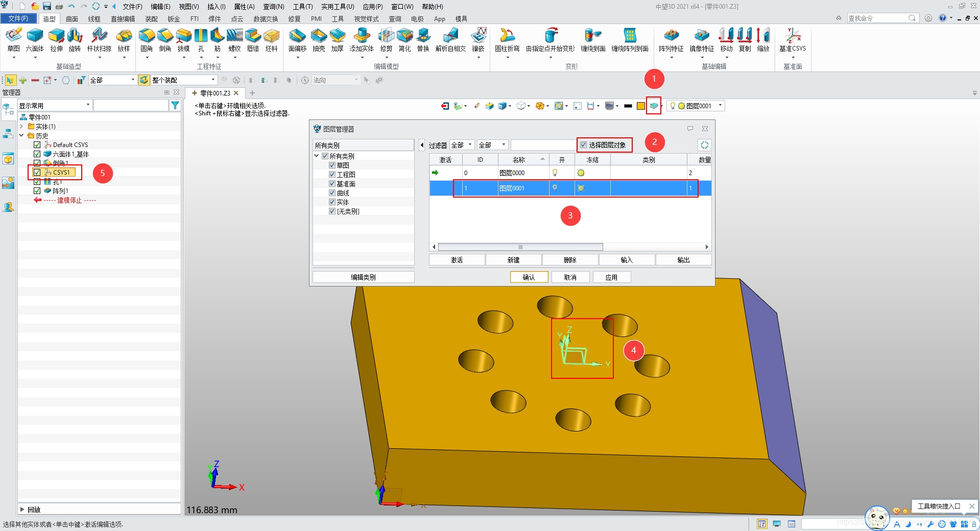Viewport: 980px width, 531px height.
Task: Open the 基准CSYS datum tool
Action: tap(793, 40)
